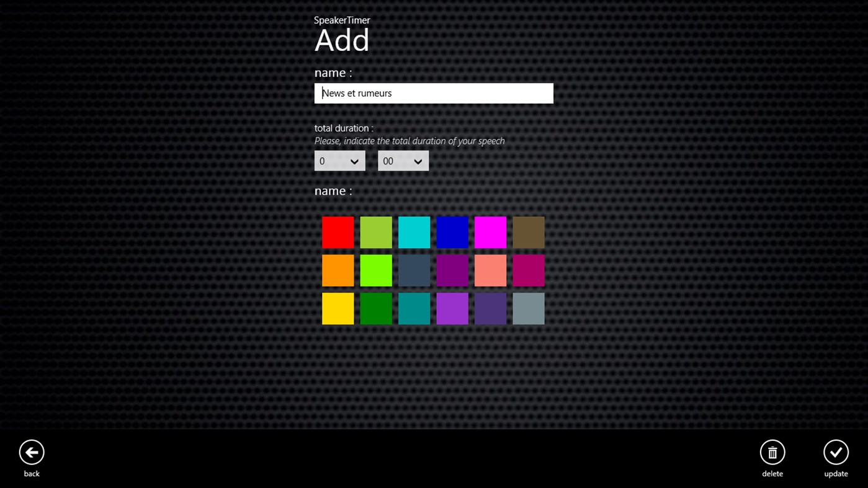This screenshot has height=488, width=868.
Task: Select the magenta color swatch
Action: pyautogui.click(x=490, y=232)
